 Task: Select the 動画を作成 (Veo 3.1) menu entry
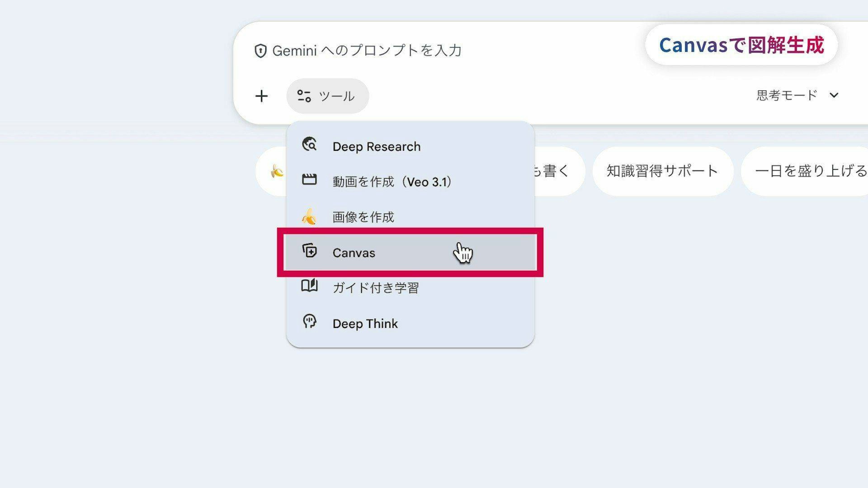[x=392, y=182]
